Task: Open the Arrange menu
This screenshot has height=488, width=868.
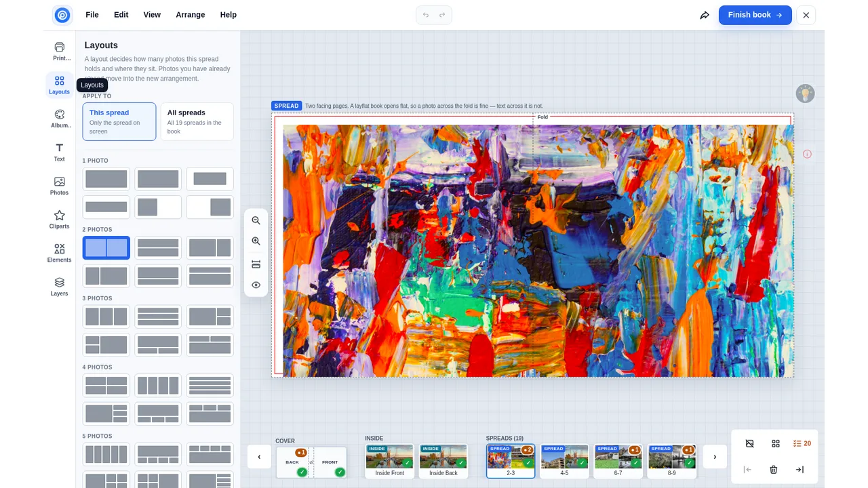Action: [x=191, y=15]
